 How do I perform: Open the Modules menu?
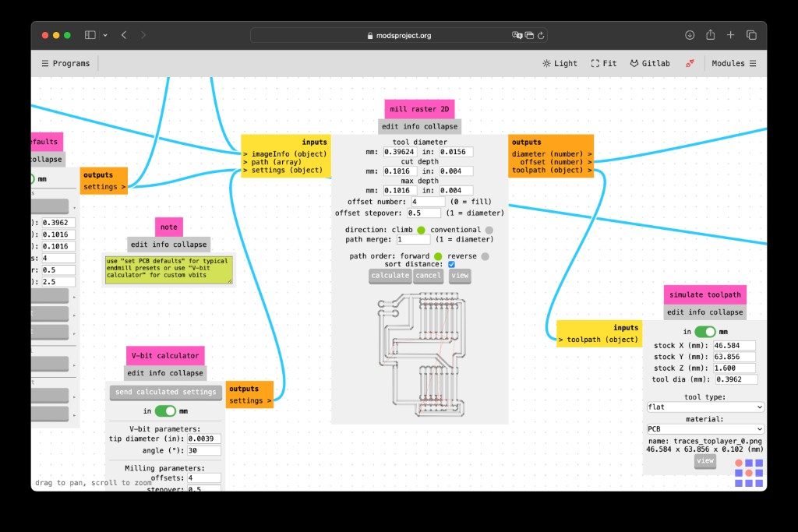click(x=734, y=63)
